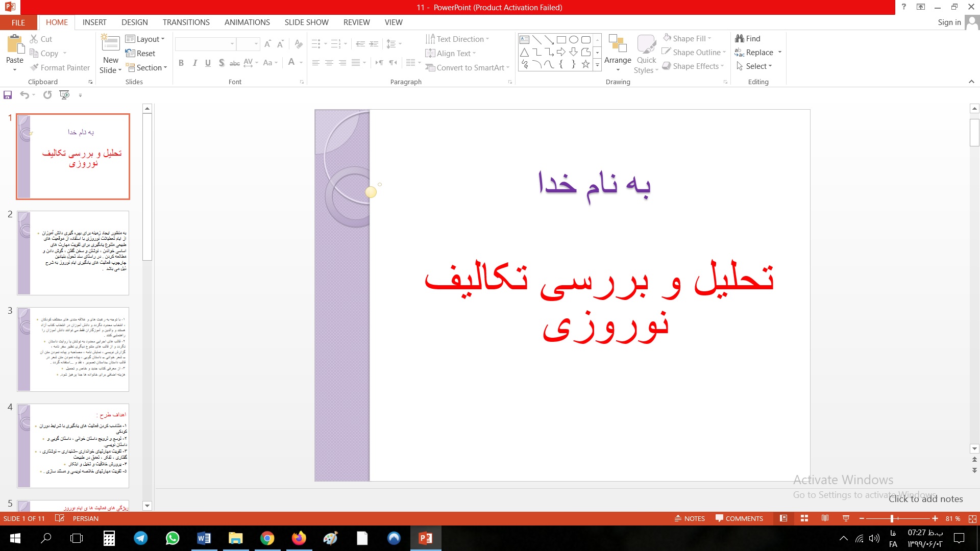Click the Reading View status bar icon
980x551 pixels.
[x=825, y=518]
